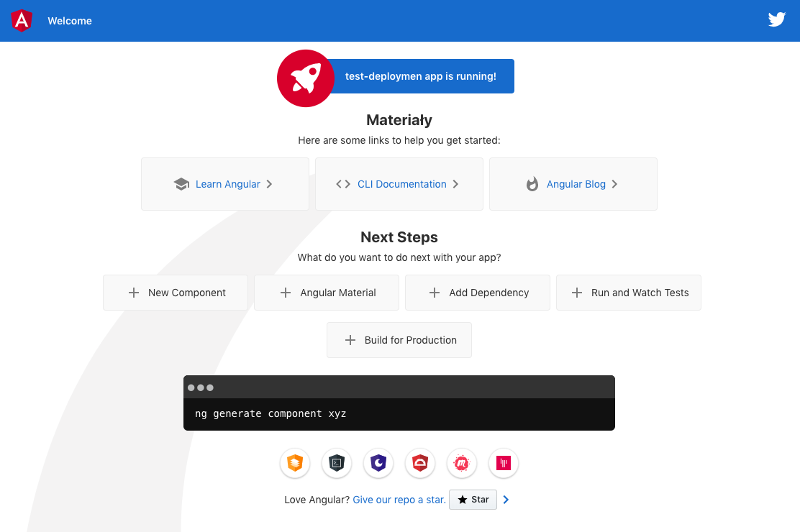Open the Learn Angular link

coord(225,184)
